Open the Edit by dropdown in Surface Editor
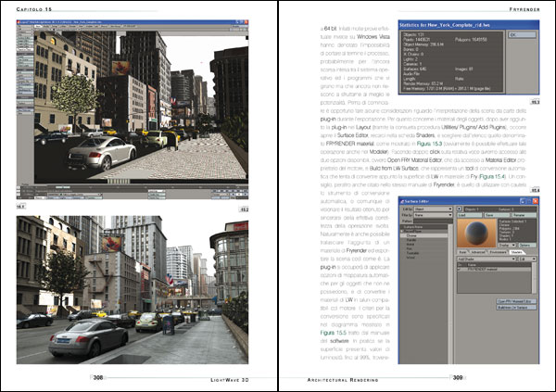Viewport: 556px width, 392px height. [433, 209]
